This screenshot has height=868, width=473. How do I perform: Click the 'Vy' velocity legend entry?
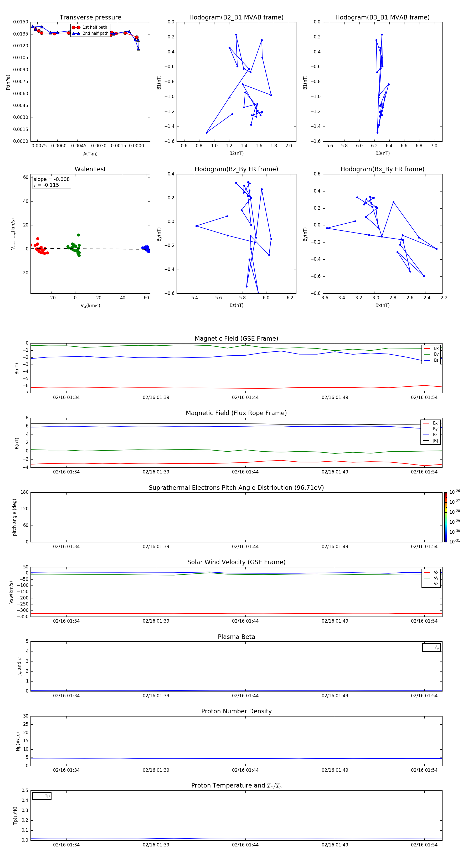click(x=431, y=578)
